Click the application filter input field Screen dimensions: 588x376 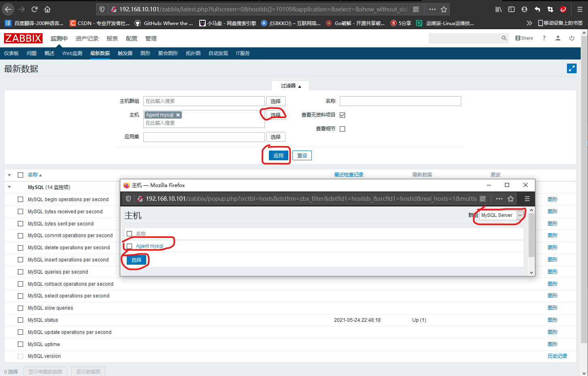204,137
